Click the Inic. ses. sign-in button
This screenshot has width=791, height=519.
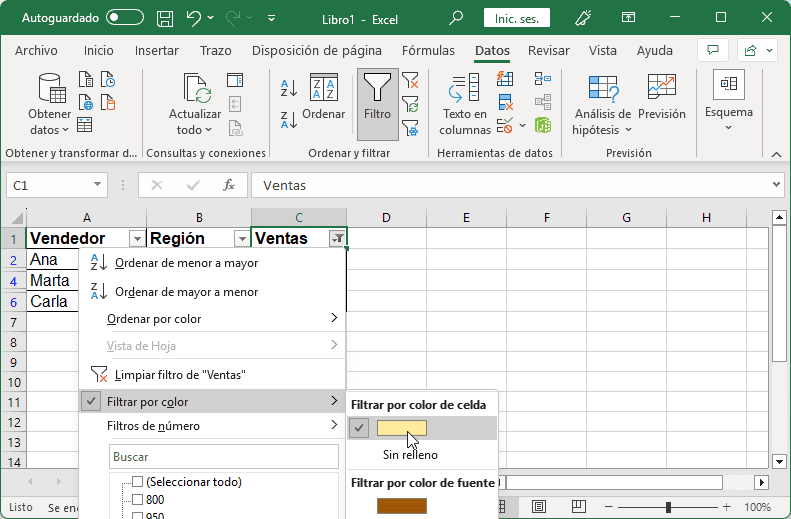[x=516, y=18]
